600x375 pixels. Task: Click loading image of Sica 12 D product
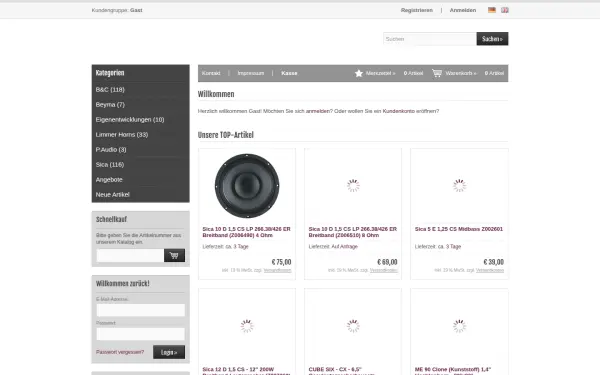pyautogui.click(x=247, y=326)
